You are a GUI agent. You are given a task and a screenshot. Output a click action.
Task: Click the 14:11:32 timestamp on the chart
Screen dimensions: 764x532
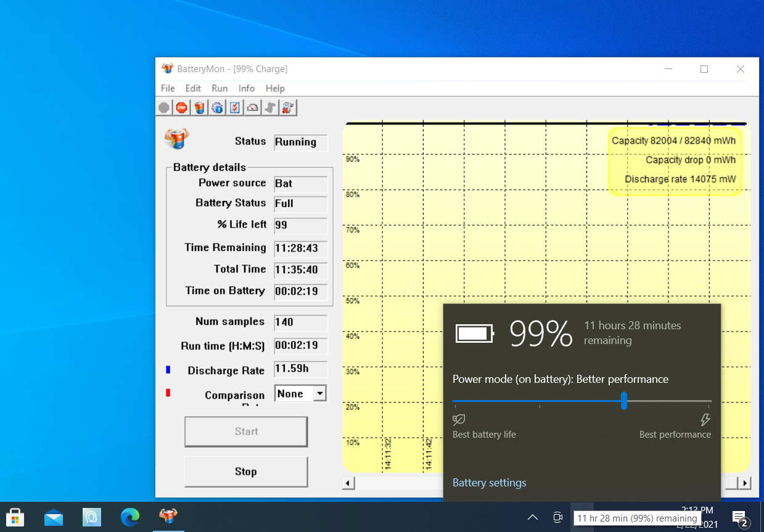pyautogui.click(x=388, y=454)
